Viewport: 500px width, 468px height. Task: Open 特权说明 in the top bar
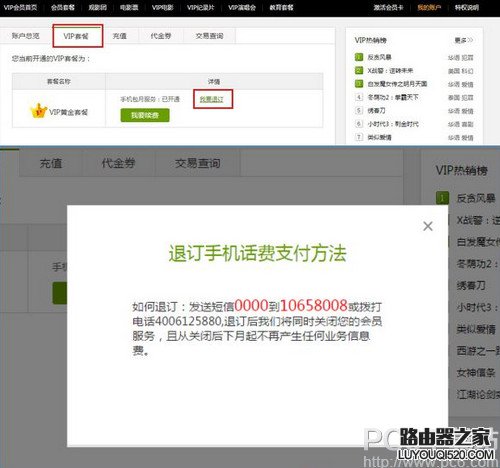pos(467,7)
